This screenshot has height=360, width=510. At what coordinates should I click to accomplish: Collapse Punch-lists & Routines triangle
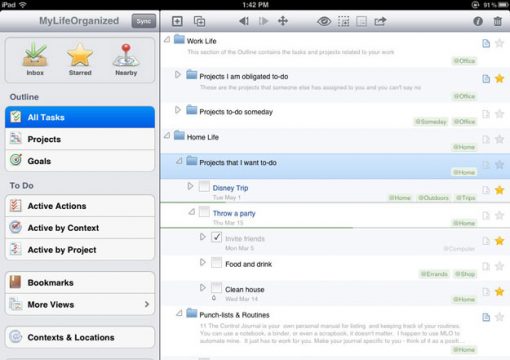(179, 313)
